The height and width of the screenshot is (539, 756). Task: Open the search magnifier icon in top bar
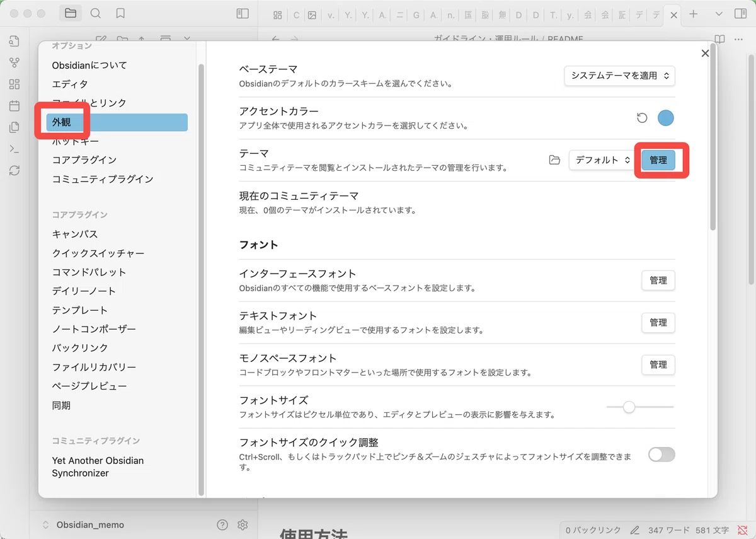point(95,13)
